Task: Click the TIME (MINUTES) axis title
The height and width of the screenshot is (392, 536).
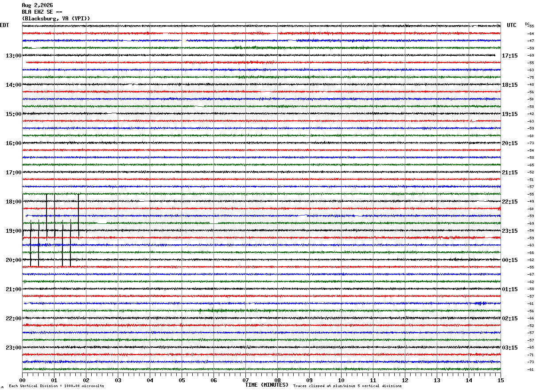Action: click(267, 385)
